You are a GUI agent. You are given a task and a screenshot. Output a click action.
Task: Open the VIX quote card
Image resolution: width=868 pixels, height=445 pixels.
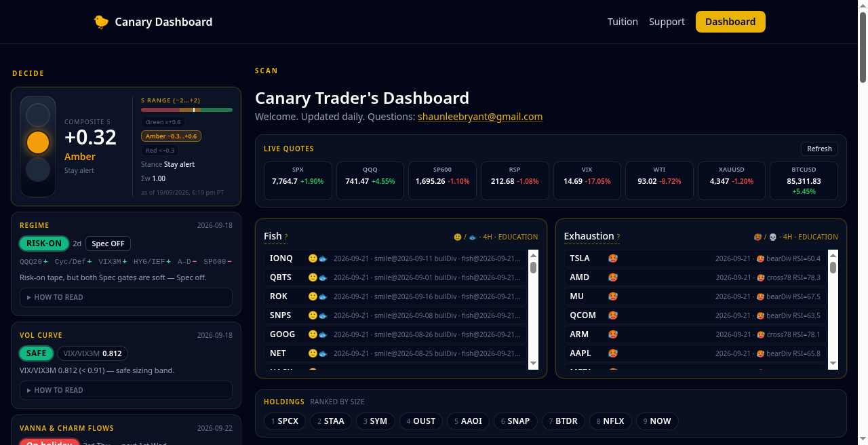coord(587,181)
